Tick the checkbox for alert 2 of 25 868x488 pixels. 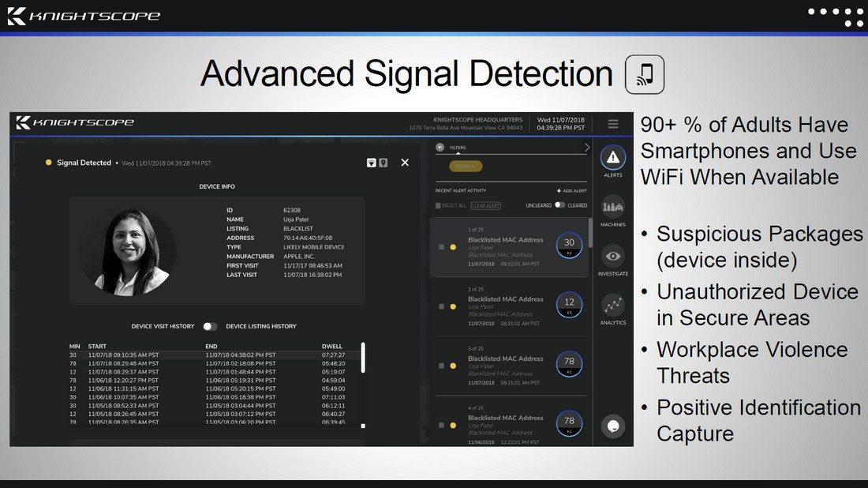441,306
